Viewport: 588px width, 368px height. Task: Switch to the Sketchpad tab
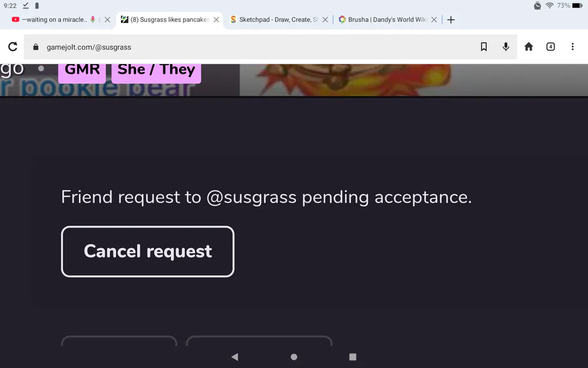(274, 20)
